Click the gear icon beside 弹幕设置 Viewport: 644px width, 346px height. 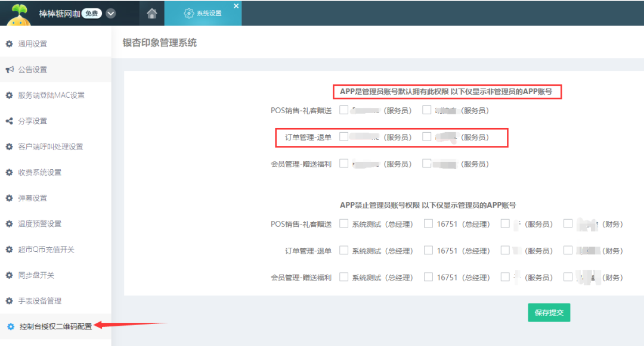pos(9,198)
